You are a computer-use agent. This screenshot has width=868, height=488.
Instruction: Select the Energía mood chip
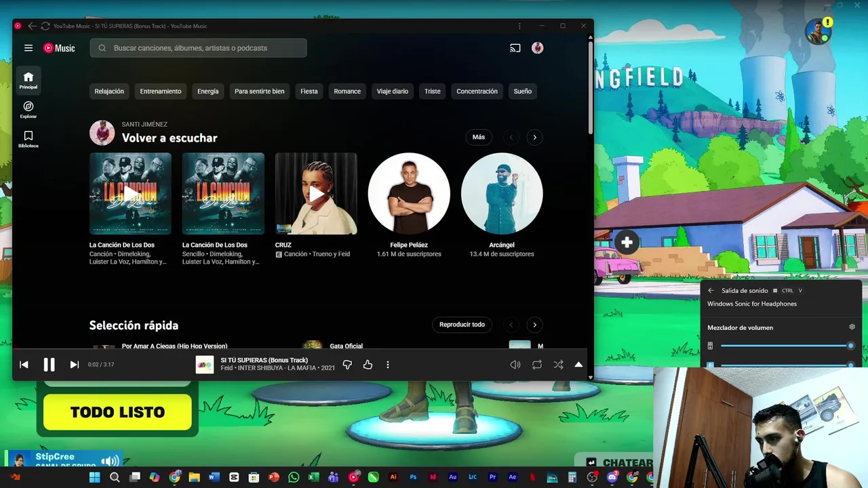tap(208, 91)
